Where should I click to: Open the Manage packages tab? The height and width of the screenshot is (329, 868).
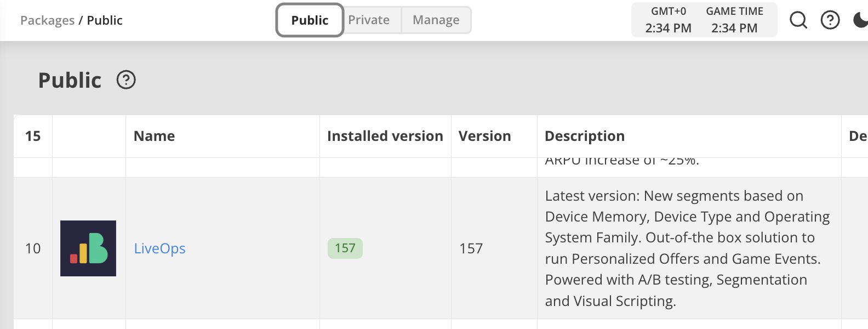click(x=436, y=20)
